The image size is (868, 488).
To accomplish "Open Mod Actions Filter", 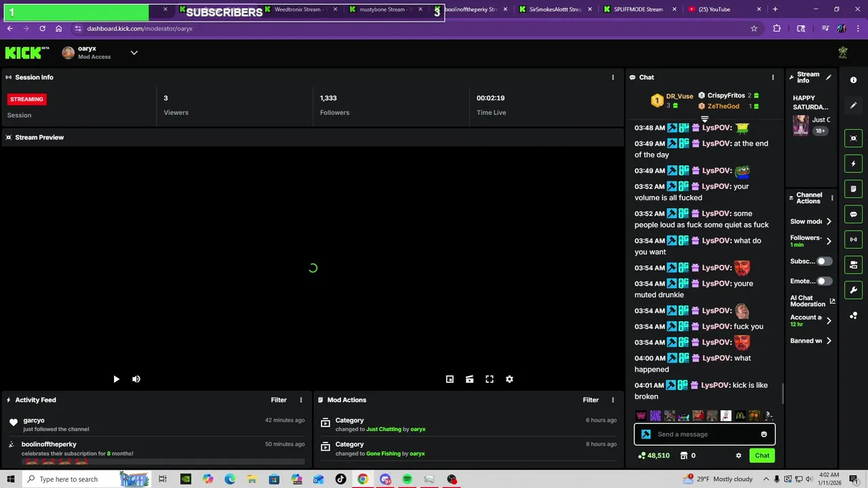I will click(591, 400).
